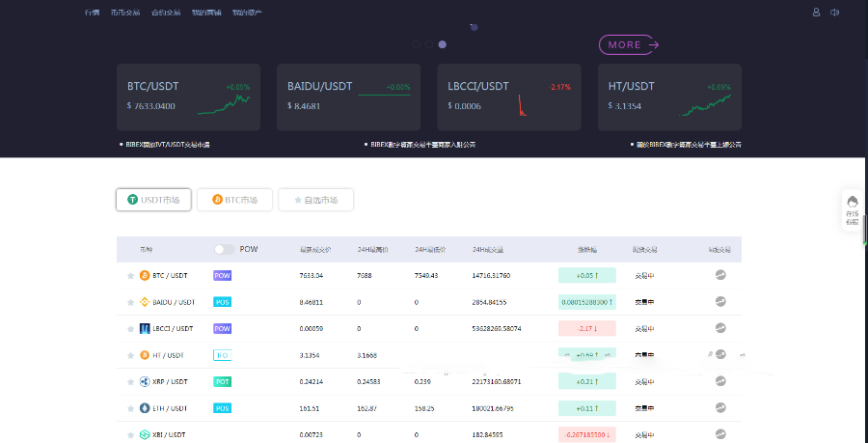Sort by the 24H成交量 column header
The width and height of the screenshot is (868, 443).
(x=488, y=250)
